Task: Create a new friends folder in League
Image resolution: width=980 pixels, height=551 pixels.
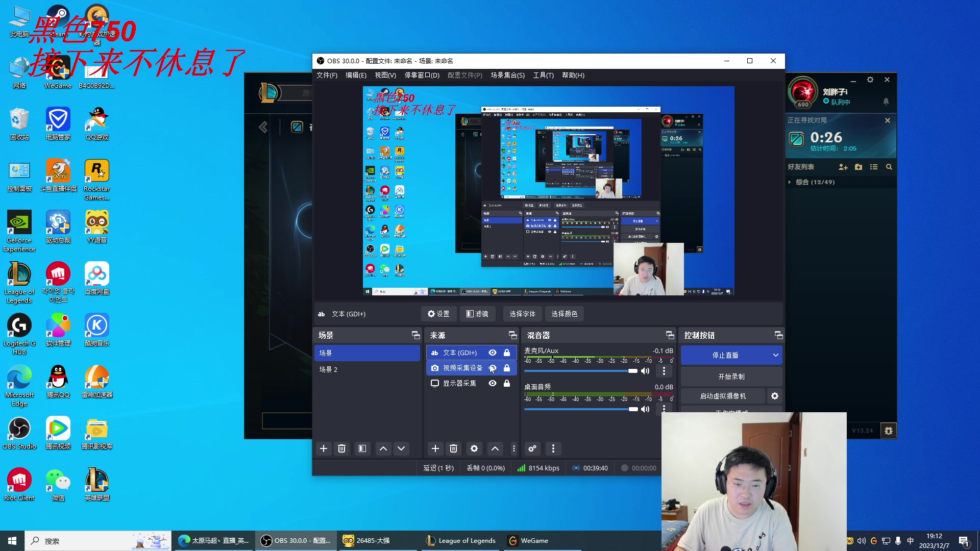Action: (x=859, y=167)
